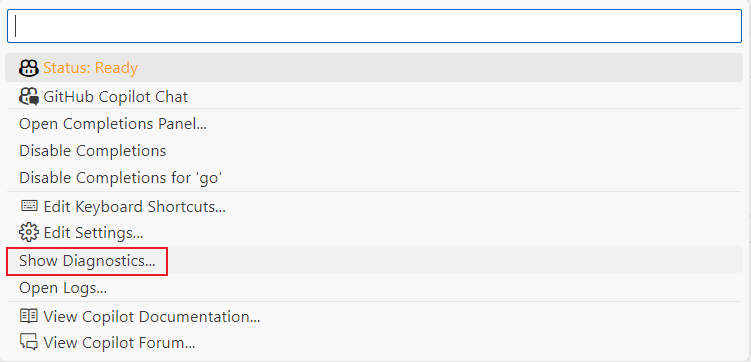This screenshot has width=751, height=362.
Task: Click the Copilot Chat bubble icon
Action: point(29,97)
